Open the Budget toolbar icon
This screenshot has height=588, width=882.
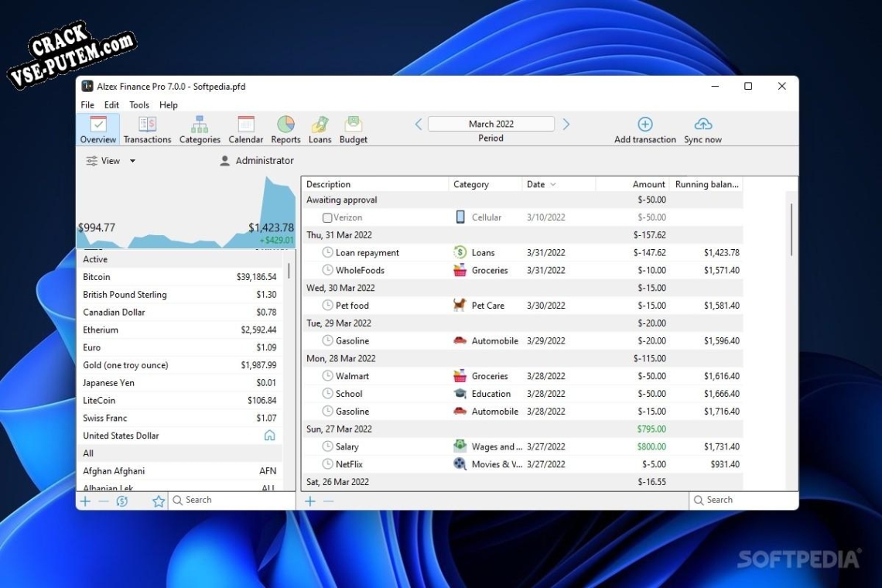pyautogui.click(x=354, y=124)
